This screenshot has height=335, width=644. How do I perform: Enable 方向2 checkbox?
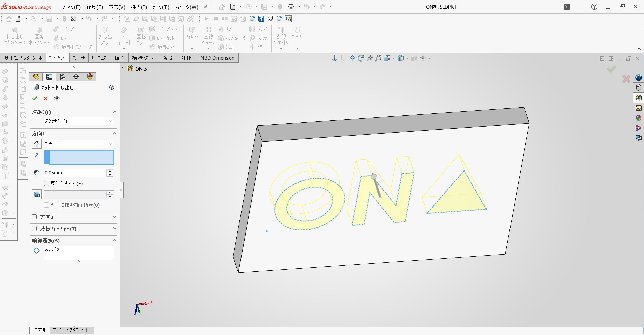(x=34, y=217)
